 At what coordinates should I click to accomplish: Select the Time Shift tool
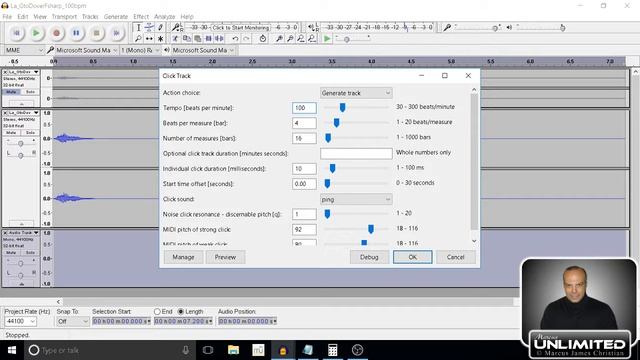pos(149,39)
